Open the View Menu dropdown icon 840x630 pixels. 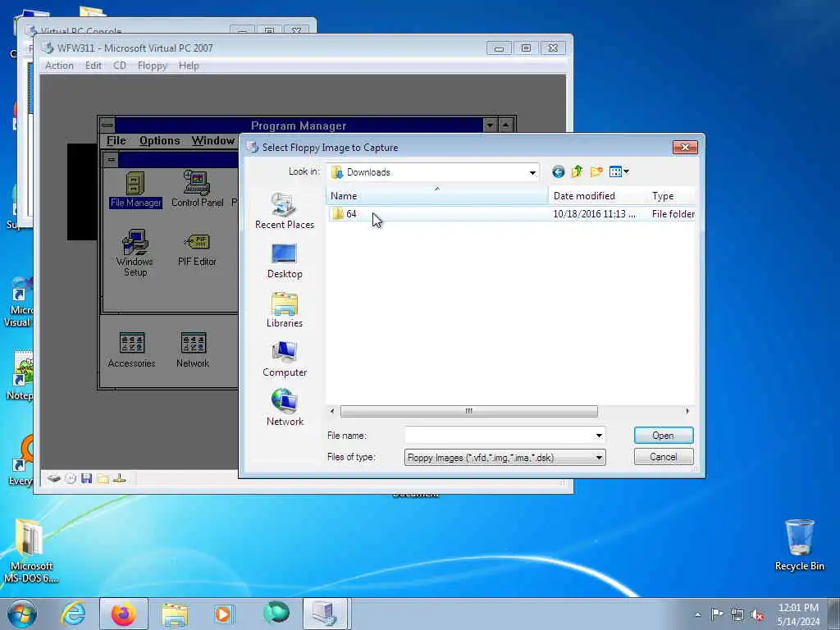(x=619, y=172)
